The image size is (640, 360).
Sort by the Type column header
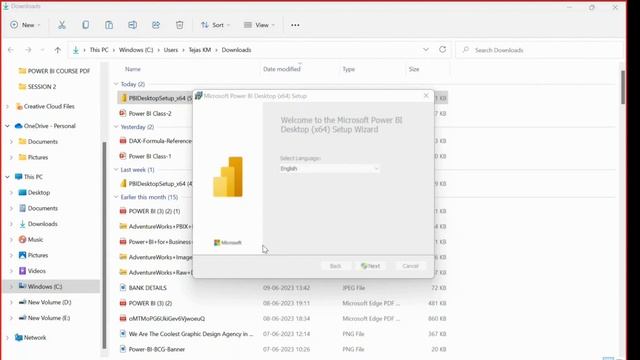pos(349,69)
